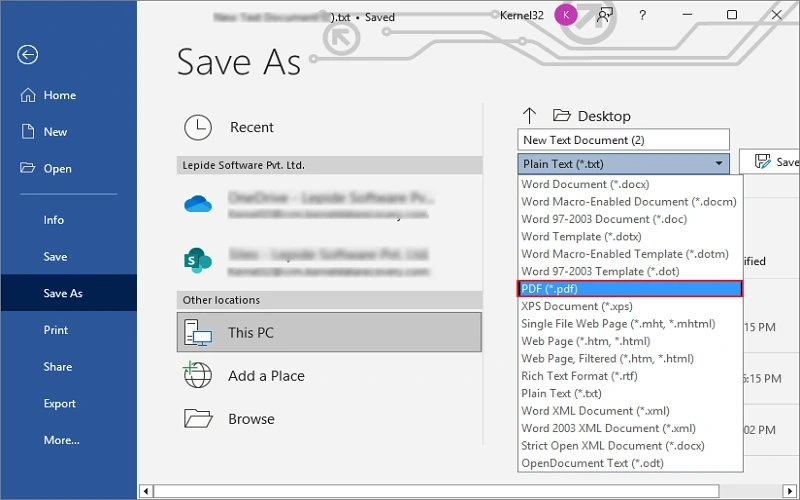800x500 pixels.
Task: Choose OpenDocument Text (*.odt)
Action: coord(630,463)
